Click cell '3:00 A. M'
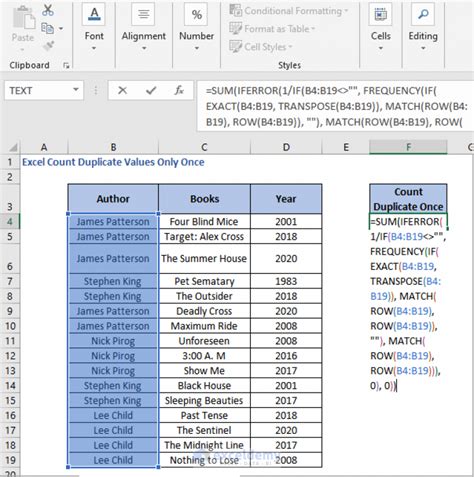474x477 pixels. [204, 356]
